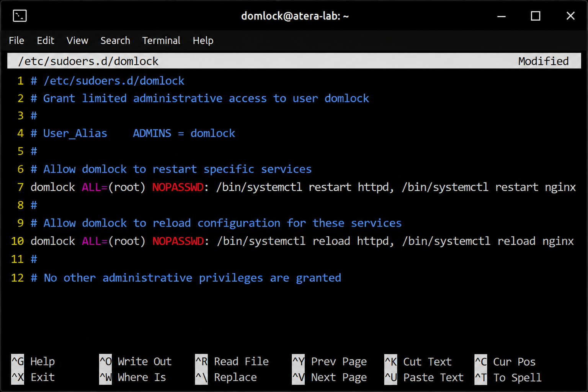Click the ^R Read File shortcut
Image resolution: width=588 pixels, height=392 pixels.
pyautogui.click(x=232, y=361)
